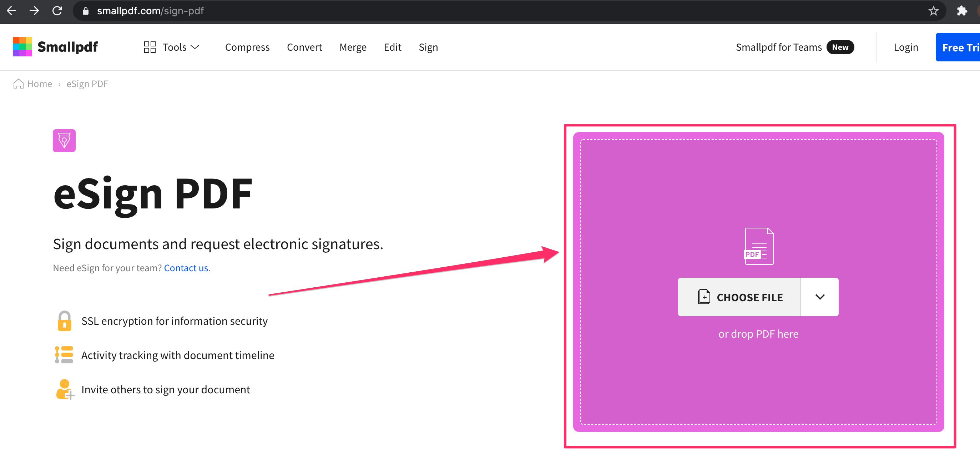The image size is (980, 474).
Task: Bookmark this page with the star icon
Action: [x=933, y=11]
